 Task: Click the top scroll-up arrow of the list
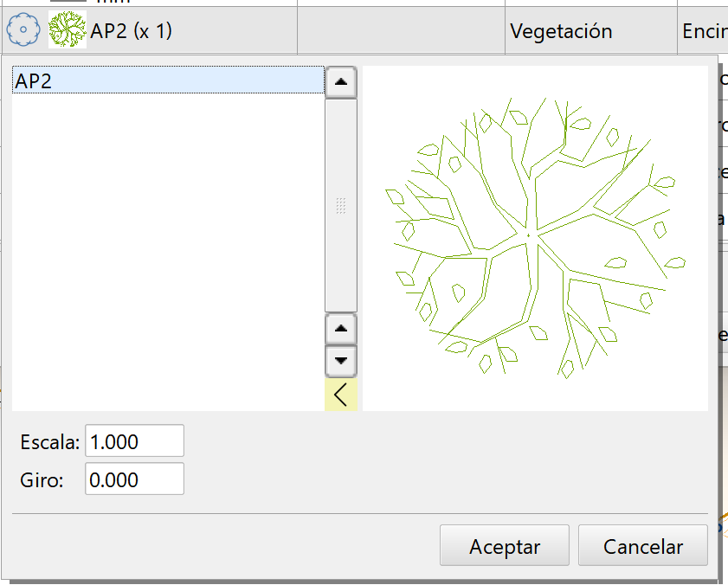click(x=340, y=82)
